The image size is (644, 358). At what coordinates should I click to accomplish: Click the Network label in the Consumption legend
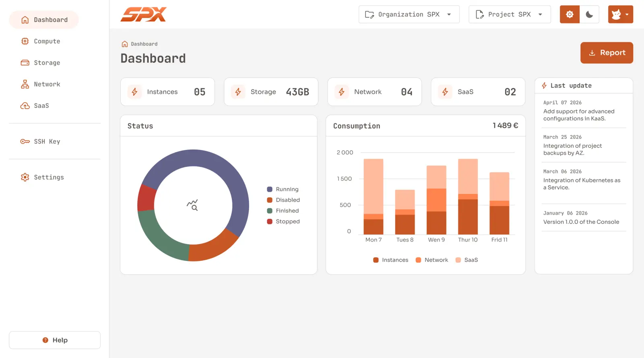(x=436, y=260)
